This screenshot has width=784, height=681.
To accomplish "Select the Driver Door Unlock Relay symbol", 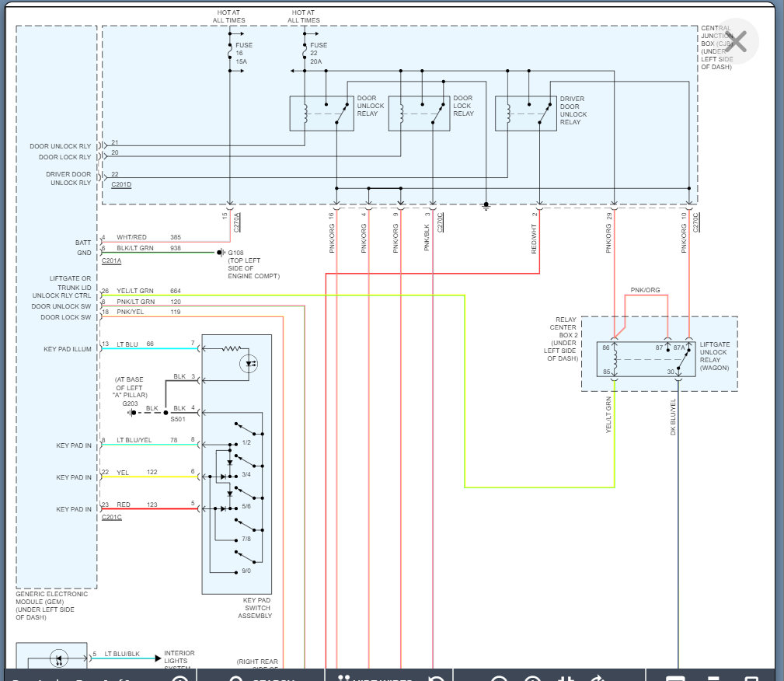I will tap(526, 113).
